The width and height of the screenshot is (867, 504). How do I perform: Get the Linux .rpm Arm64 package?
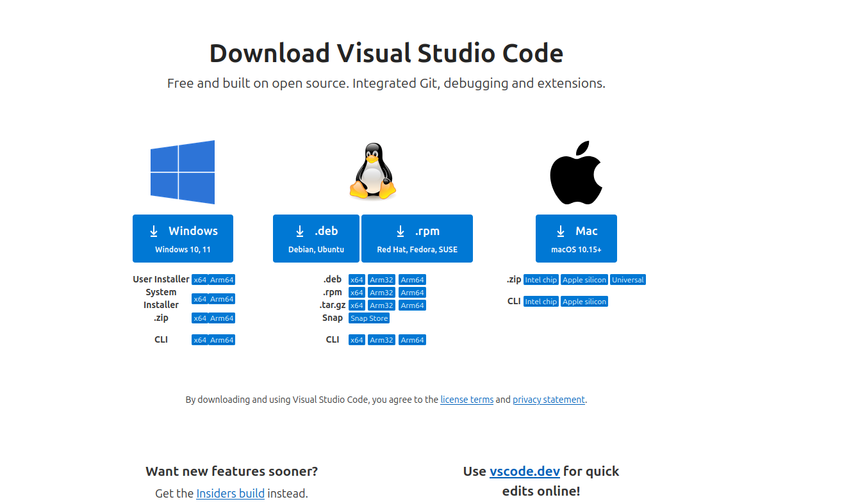[412, 293]
